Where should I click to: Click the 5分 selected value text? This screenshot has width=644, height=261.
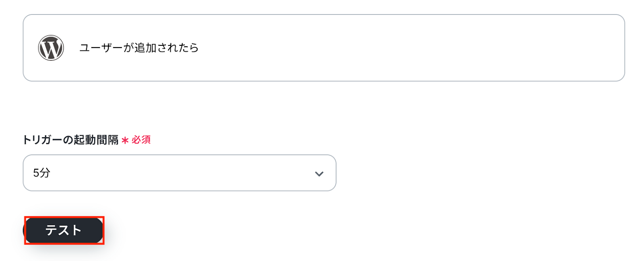pos(41,173)
